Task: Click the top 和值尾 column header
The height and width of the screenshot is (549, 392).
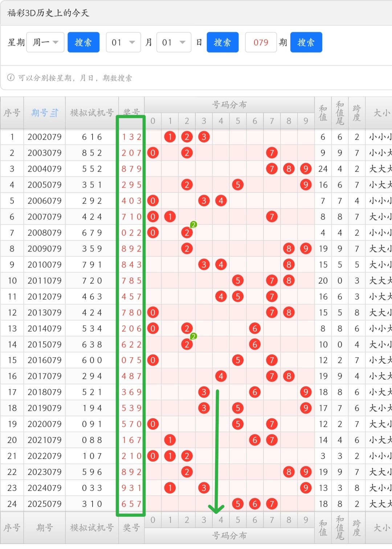Action: [340, 113]
